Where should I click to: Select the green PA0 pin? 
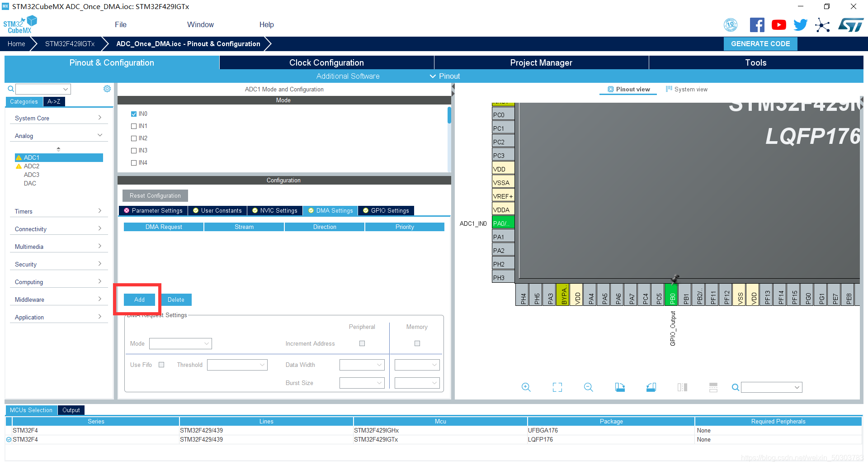pos(503,223)
